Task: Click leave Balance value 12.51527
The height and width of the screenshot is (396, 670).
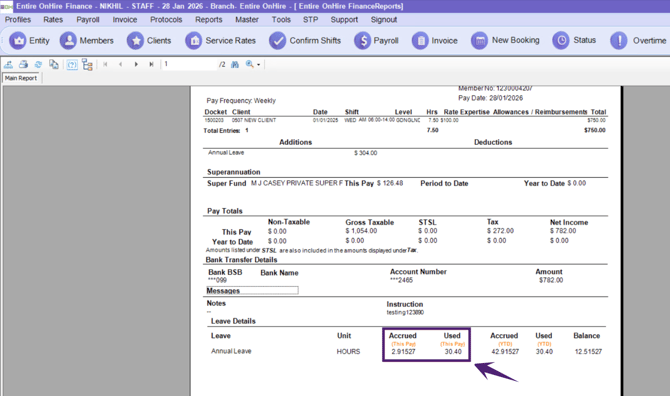Action: (x=588, y=352)
